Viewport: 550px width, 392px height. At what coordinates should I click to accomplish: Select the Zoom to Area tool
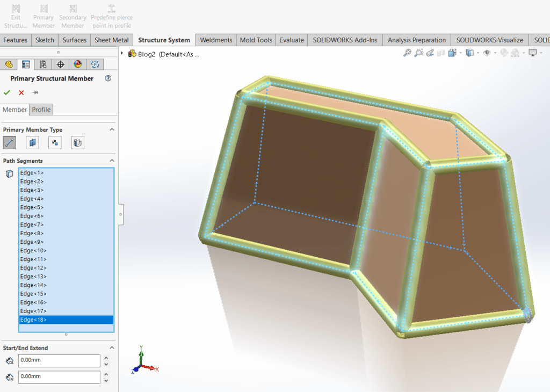418,53
